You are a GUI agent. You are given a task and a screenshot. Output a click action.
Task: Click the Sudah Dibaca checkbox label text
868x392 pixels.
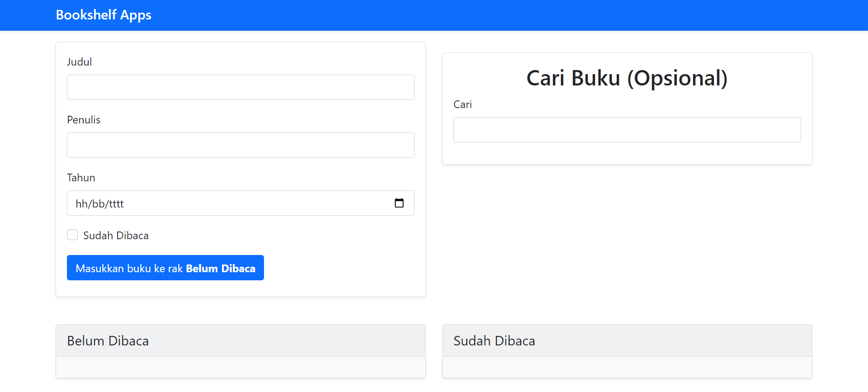[116, 236]
